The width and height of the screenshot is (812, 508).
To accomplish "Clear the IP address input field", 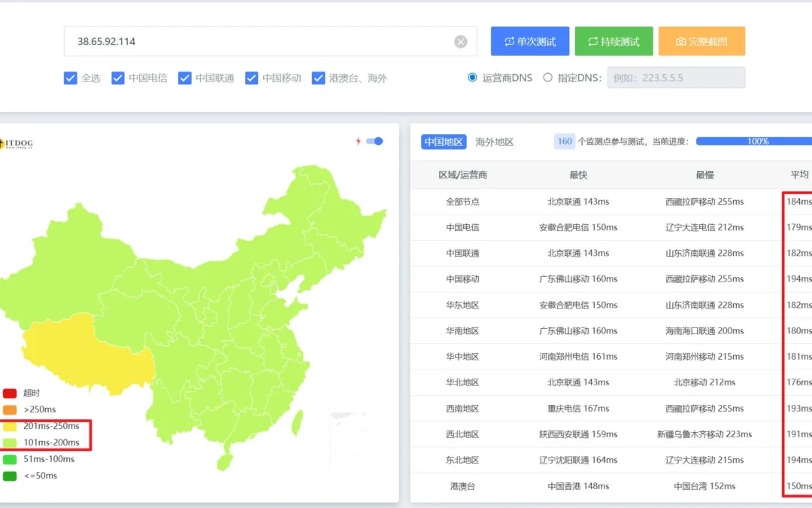I will (460, 41).
